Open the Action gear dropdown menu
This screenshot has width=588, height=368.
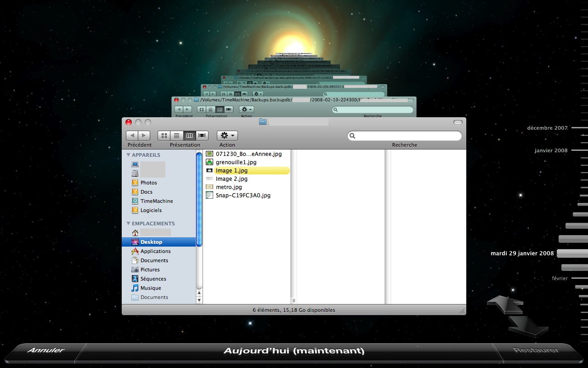[227, 135]
